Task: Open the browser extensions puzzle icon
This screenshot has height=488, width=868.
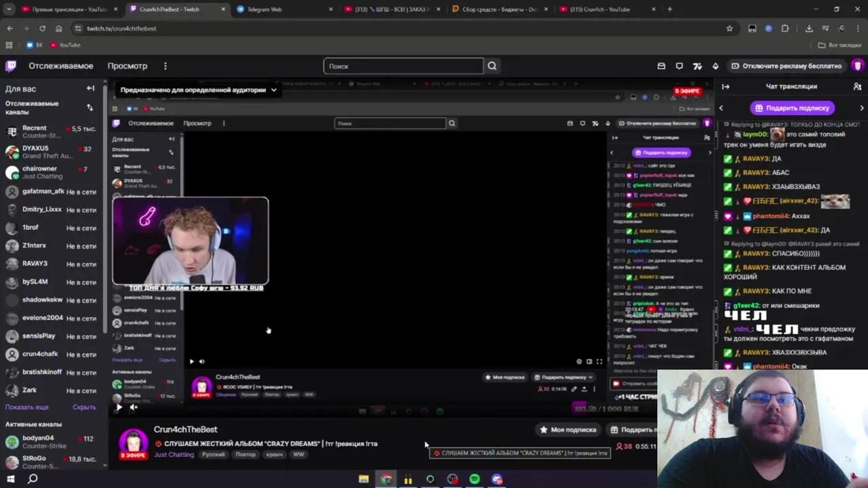Action: pyautogui.click(x=785, y=28)
